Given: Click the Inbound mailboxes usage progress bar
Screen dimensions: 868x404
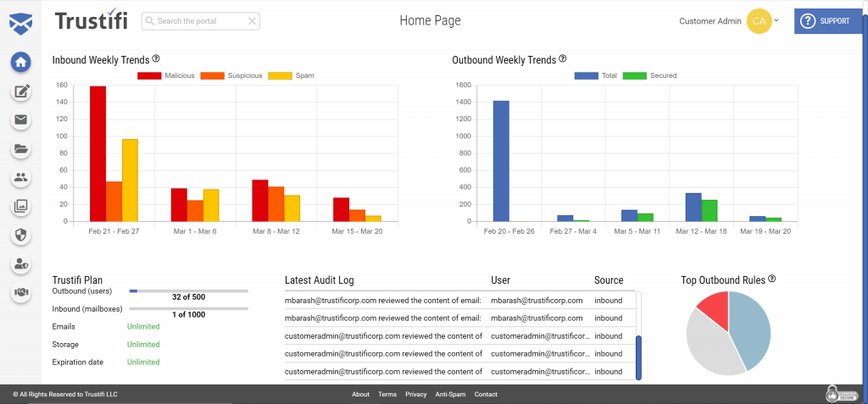Looking at the screenshot, I should pyautogui.click(x=189, y=308).
